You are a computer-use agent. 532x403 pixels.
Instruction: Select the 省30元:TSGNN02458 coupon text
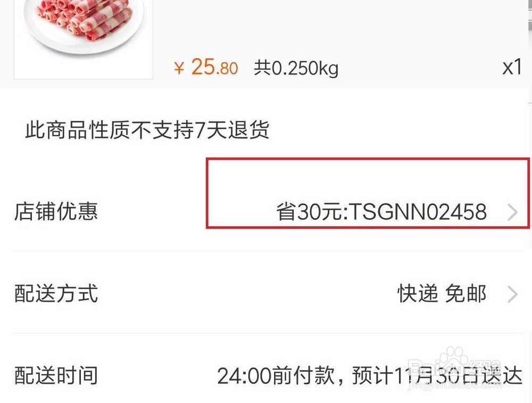(381, 212)
